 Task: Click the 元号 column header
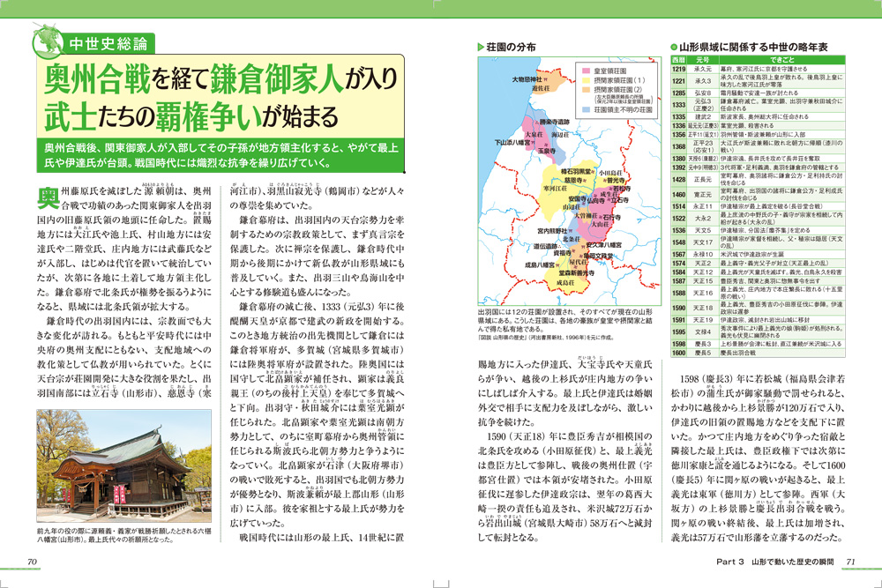coord(703,60)
